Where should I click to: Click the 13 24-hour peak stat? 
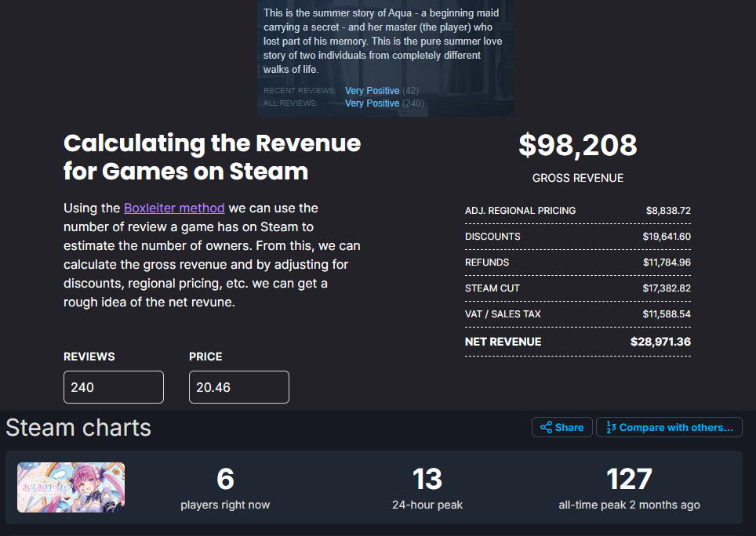coord(427,488)
